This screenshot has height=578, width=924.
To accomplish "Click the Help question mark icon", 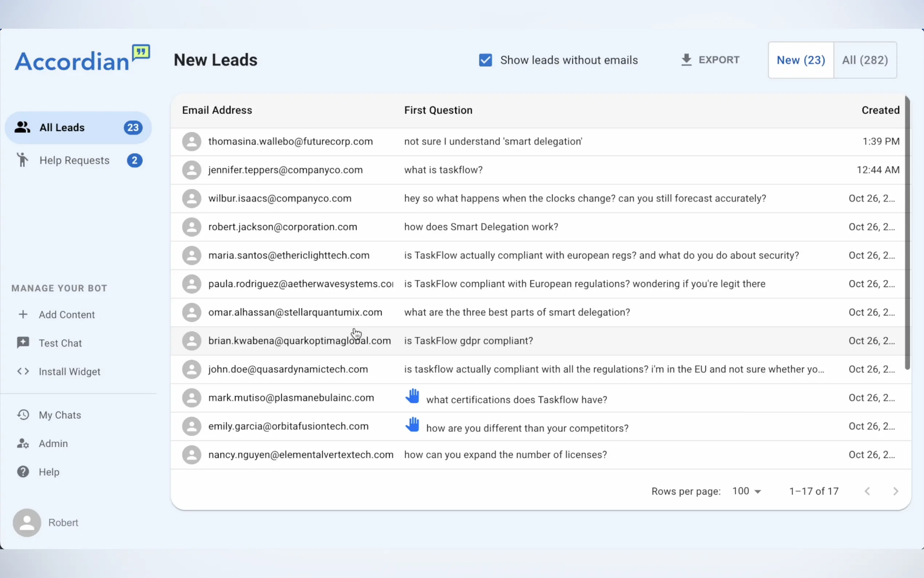I will tap(23, 472).
